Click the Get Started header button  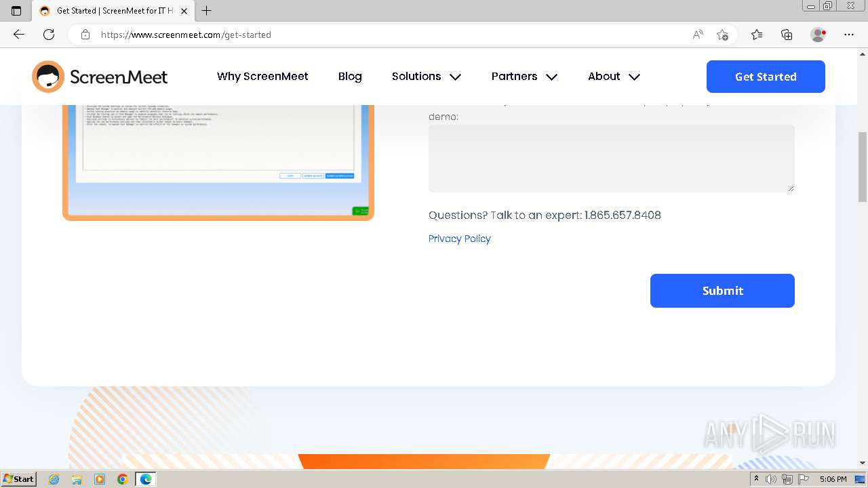click(766, 77)
